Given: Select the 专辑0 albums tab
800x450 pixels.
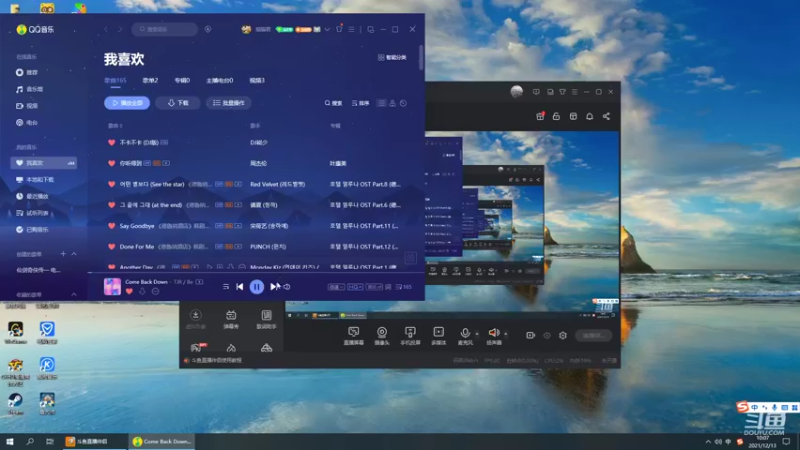Looking at the screenshot, I should click(x=182, y=81).
